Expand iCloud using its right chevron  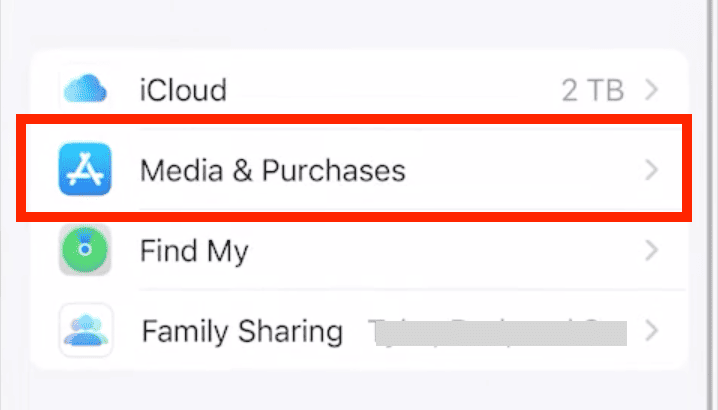[x=652, y=90]
